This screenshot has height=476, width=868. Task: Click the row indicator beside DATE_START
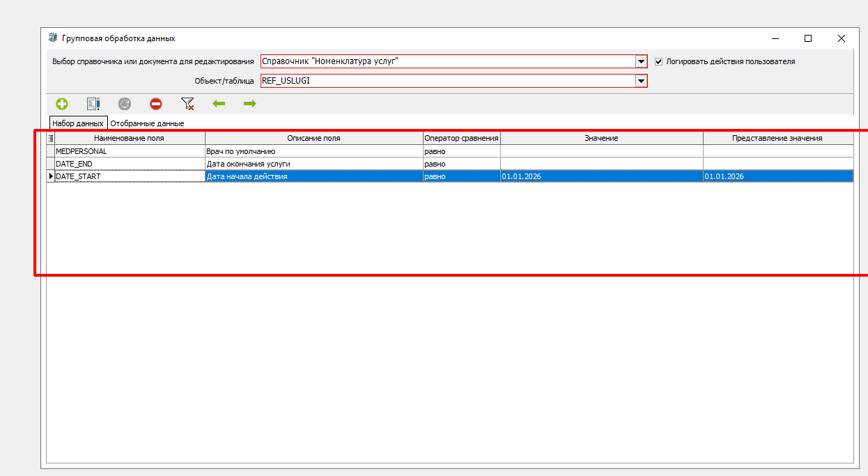[50, 176]
